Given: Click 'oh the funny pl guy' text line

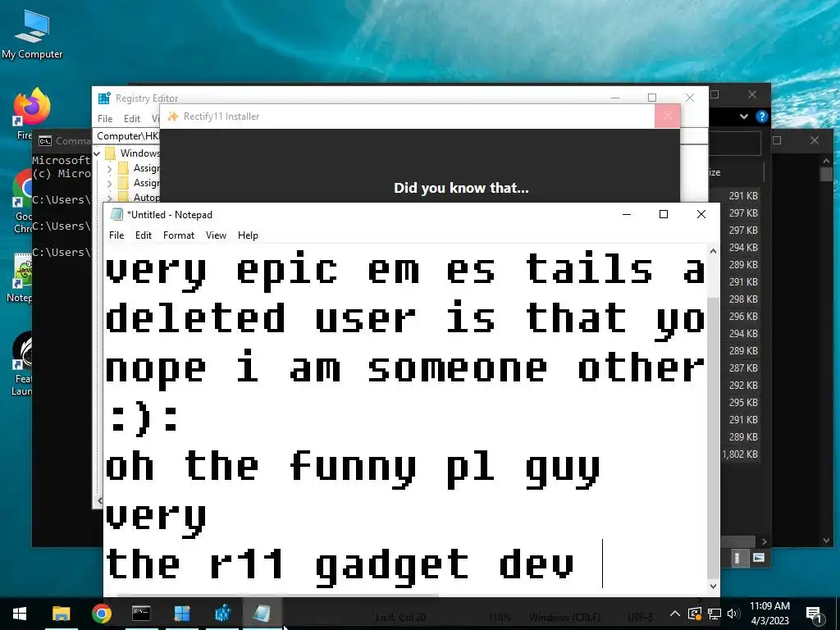Looking at the screenshot, I should pyautogui.click(x=353, y=469).
